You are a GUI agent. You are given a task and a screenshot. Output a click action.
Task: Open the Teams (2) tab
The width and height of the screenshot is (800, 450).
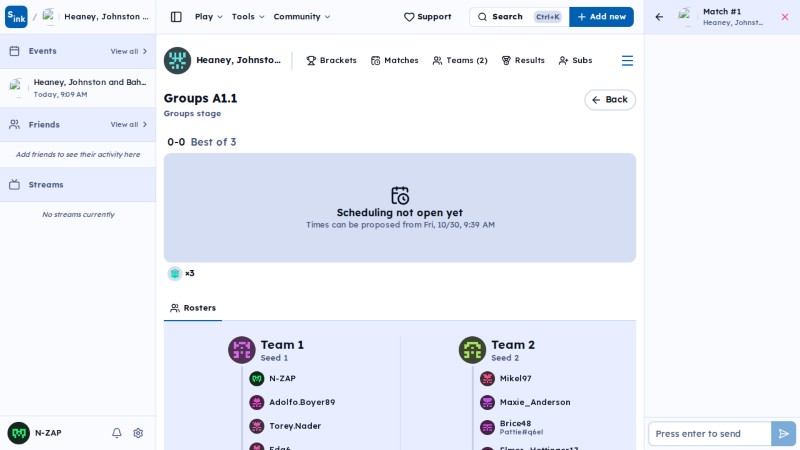click(x=460, y=61)
